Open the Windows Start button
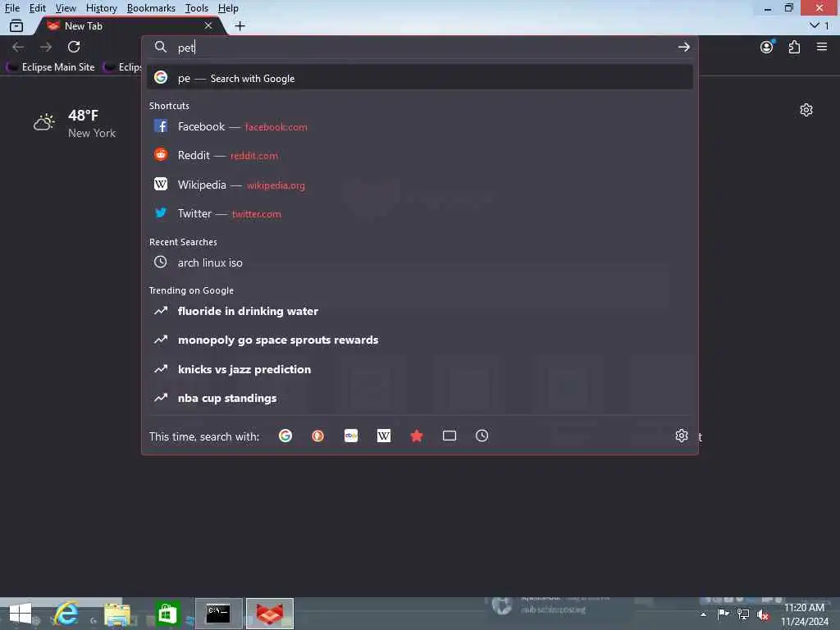840x630 pixels. (21, 614)
